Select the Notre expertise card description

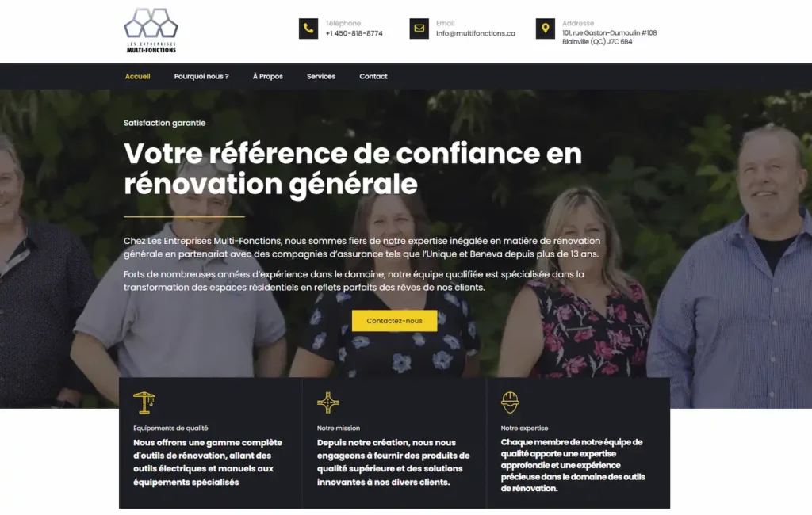[573, 465]
